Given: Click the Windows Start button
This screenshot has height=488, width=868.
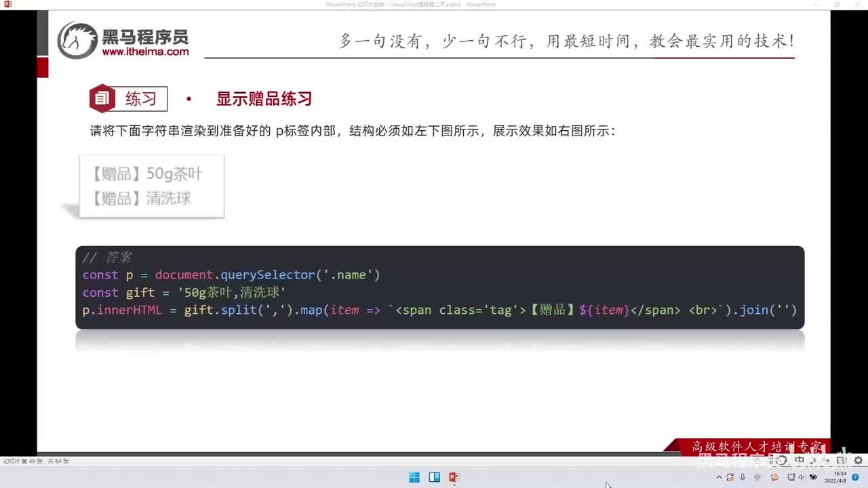Looking at the screenshot, I should 414,477.
